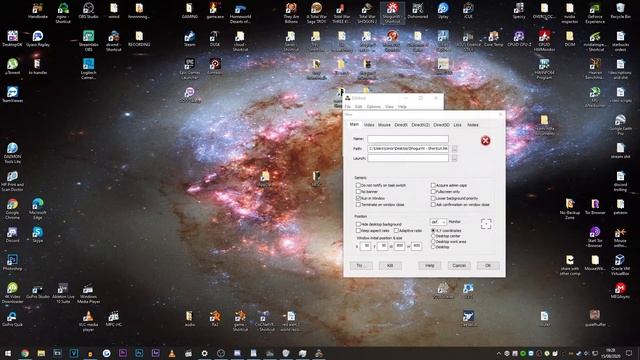Click the Kill button
Viewport: 640px width, 360px height.
pos(390,266)
